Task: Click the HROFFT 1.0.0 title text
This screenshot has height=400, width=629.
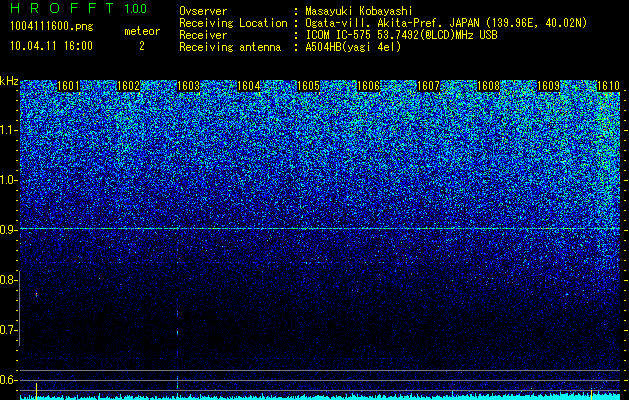Action: (x=79, y=8)
